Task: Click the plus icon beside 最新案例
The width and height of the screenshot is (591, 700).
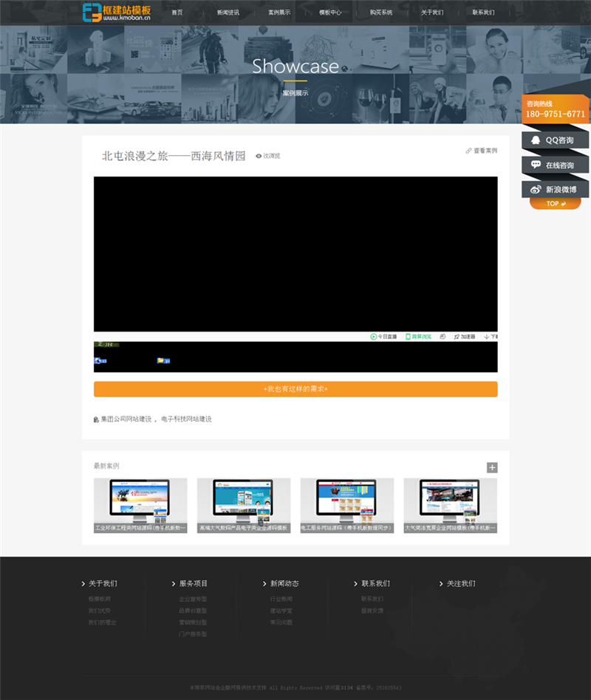Action: pos(492,467)
